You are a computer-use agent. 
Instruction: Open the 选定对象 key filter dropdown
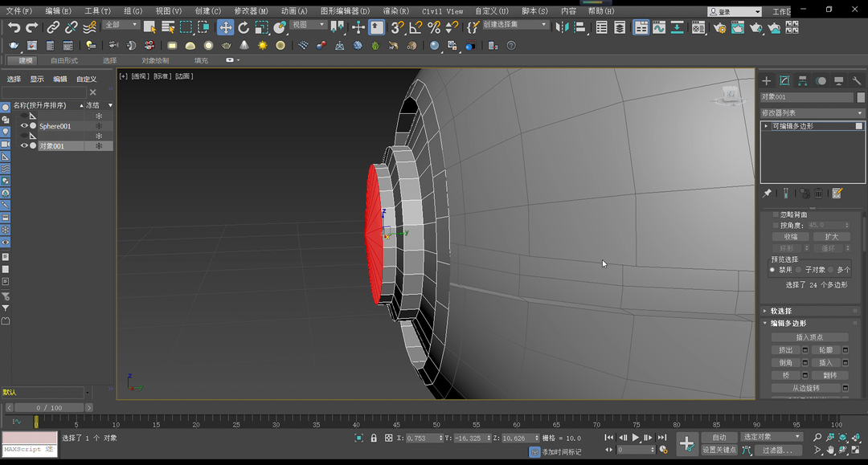pos(772,437)
